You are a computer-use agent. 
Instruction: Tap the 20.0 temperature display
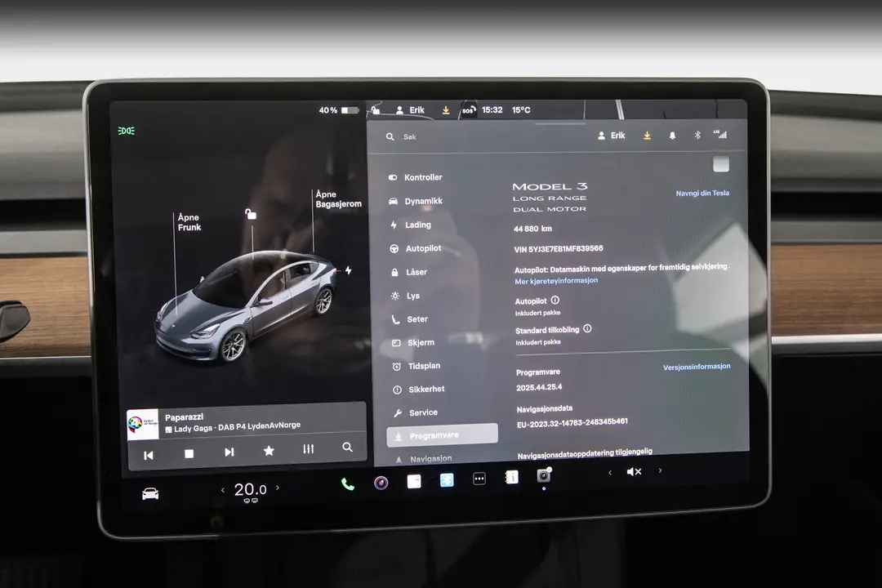point(250,489)
